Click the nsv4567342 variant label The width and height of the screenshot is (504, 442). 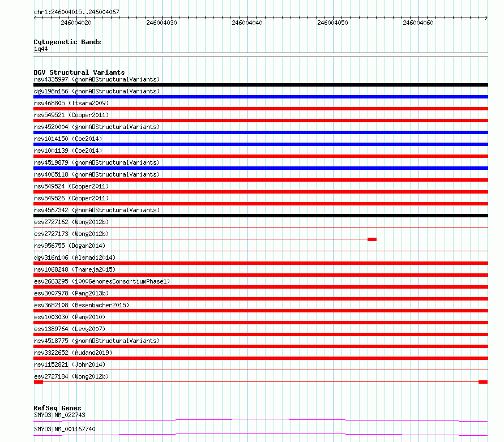pos(97,210)
